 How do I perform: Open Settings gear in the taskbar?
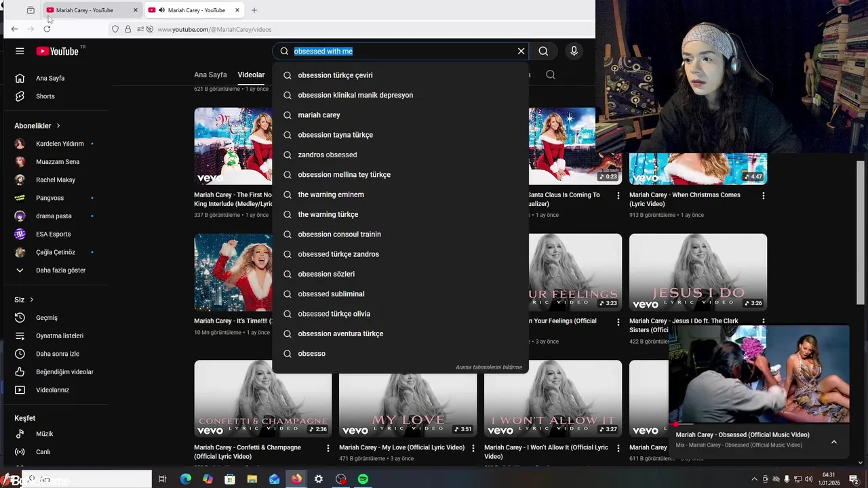(x=319, y=479)
